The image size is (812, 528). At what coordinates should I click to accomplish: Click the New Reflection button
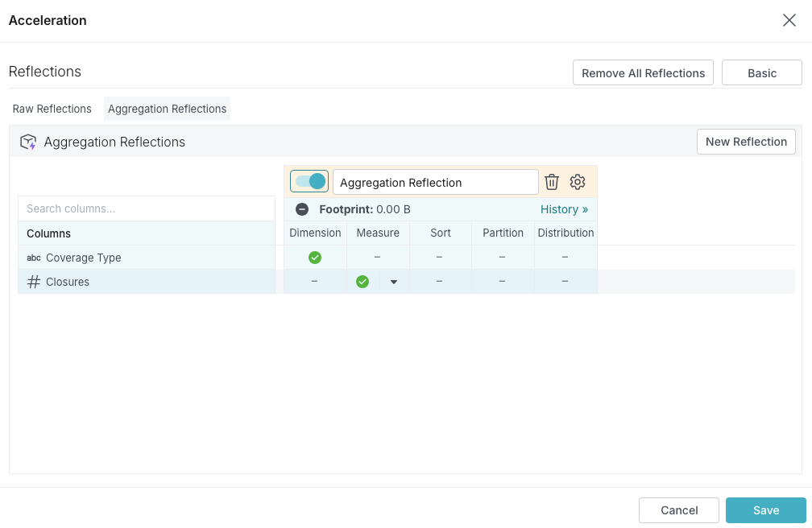(746, 142)
